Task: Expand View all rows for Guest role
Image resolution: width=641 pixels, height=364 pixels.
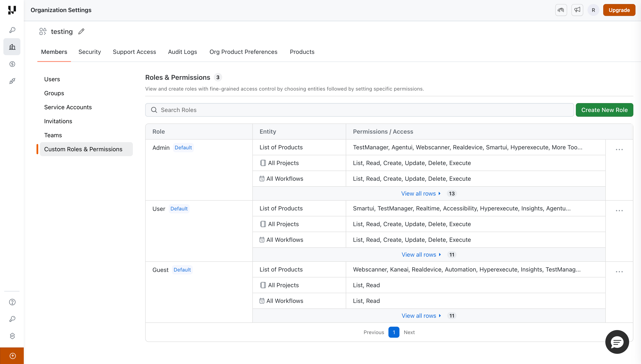Action: pos(421,315)
